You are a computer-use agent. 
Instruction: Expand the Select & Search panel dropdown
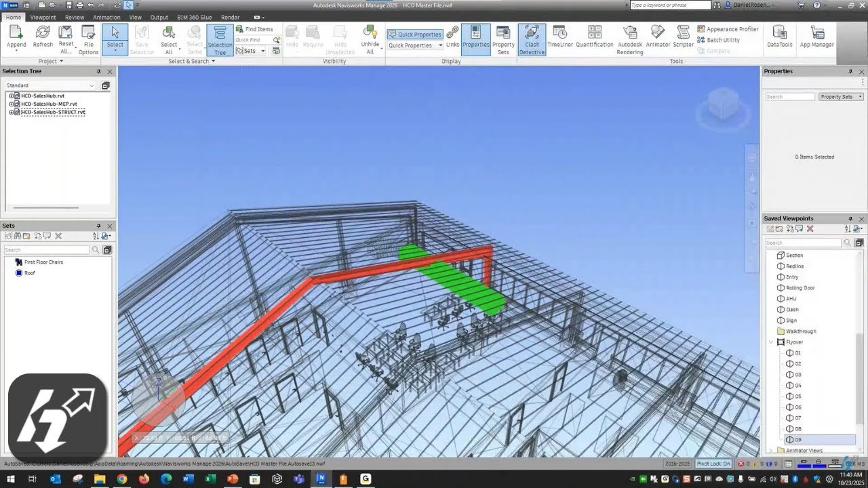[192, 61]
